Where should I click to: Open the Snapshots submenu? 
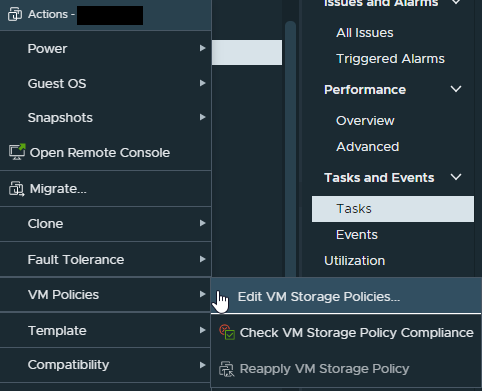[105, 118]
